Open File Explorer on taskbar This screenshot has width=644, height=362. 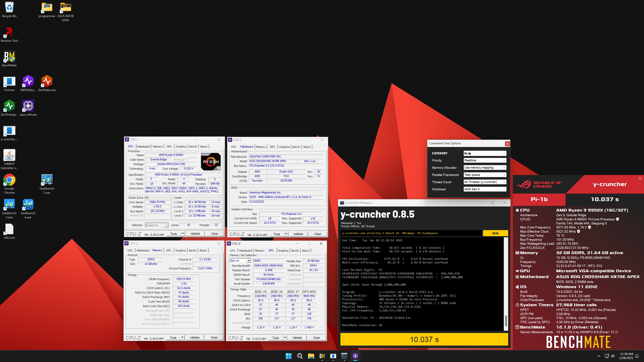pos(311,356)
